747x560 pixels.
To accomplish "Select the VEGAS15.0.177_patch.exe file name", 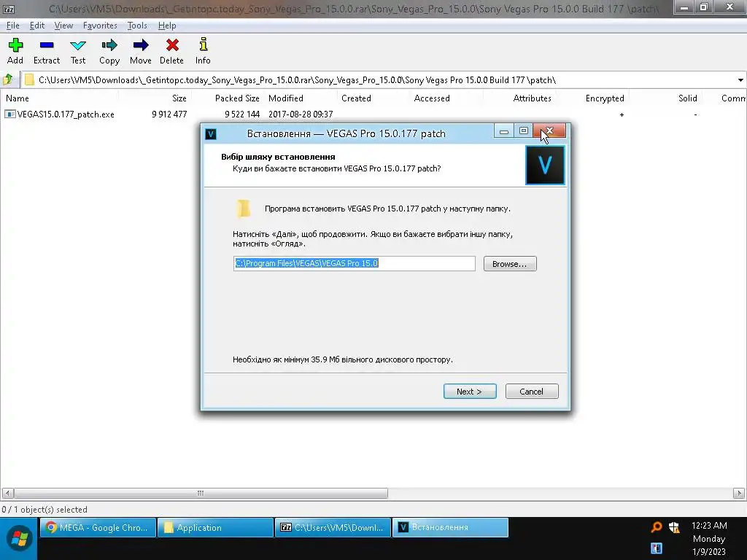I will 66,114.
